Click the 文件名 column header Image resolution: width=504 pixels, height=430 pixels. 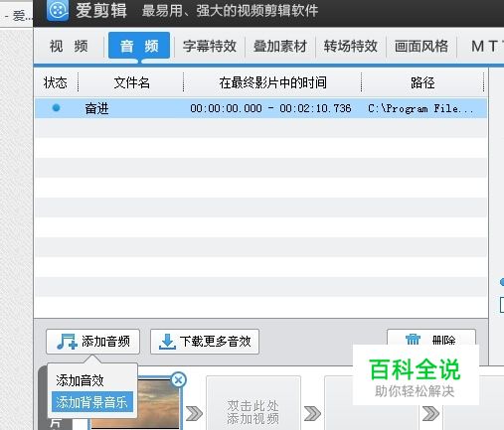pos(131,82)
